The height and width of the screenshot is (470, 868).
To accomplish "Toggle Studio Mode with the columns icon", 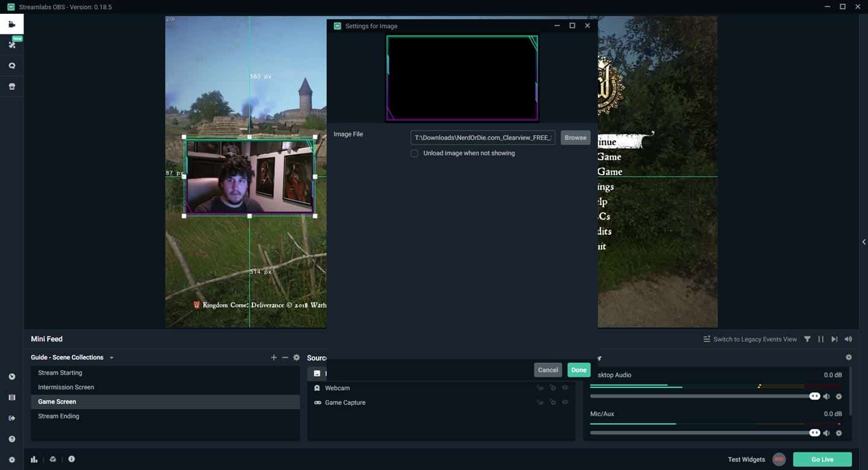I will tap(11, 398).
